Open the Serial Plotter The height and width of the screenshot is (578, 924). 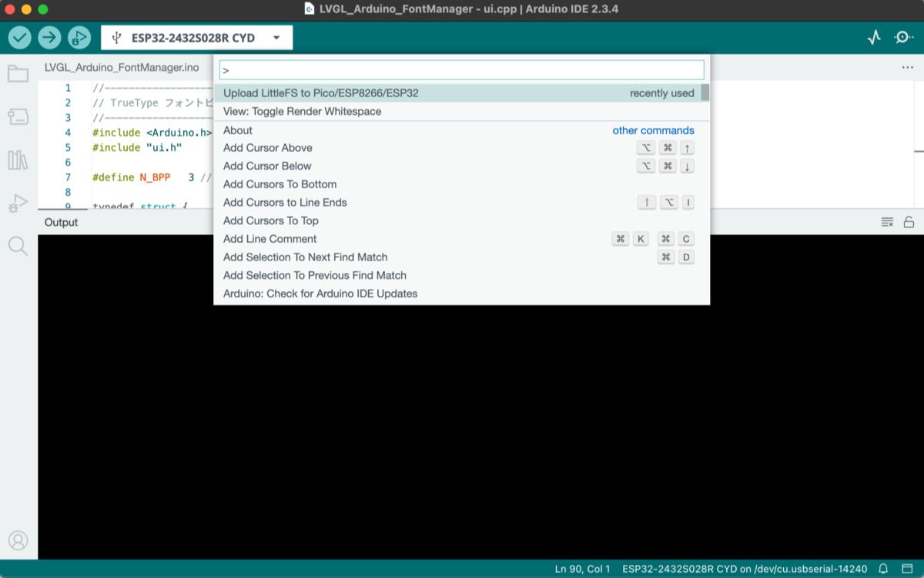coord(873,37)
